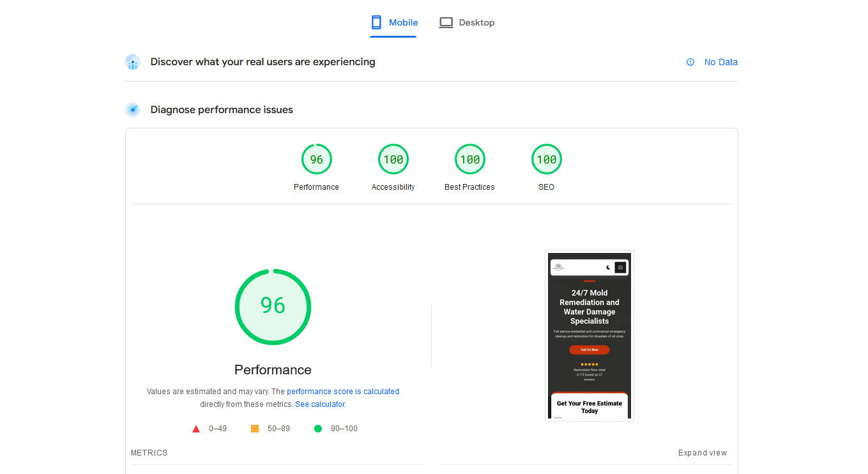Click the moon icon in the screenshot preview
Viewport: 868px width, 474px height.
pos(608,268)
